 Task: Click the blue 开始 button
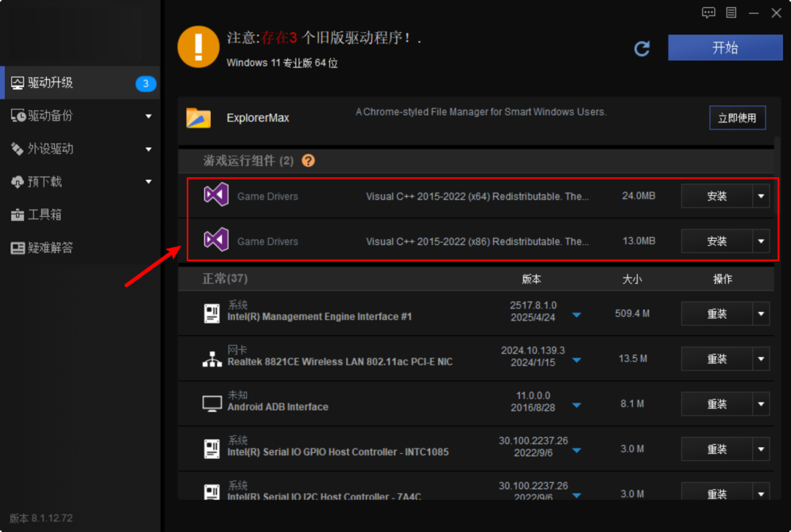coord(725,48)
